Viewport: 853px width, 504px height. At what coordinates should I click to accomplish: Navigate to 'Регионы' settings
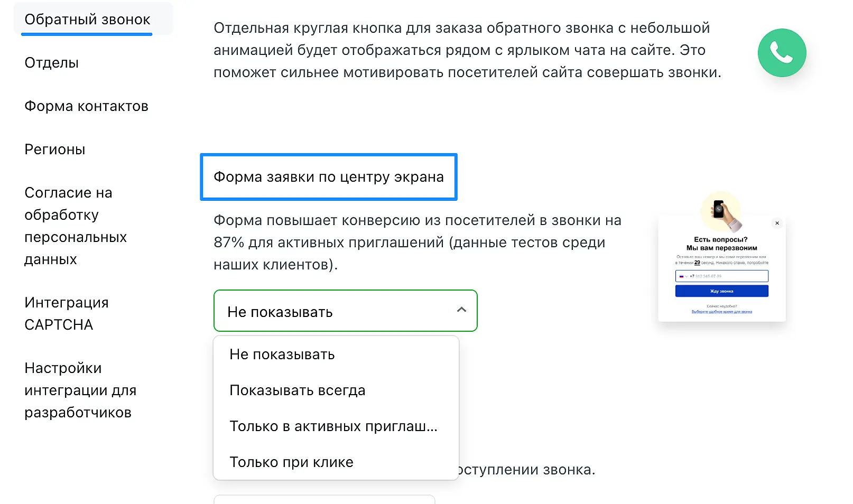click(55, 150)
